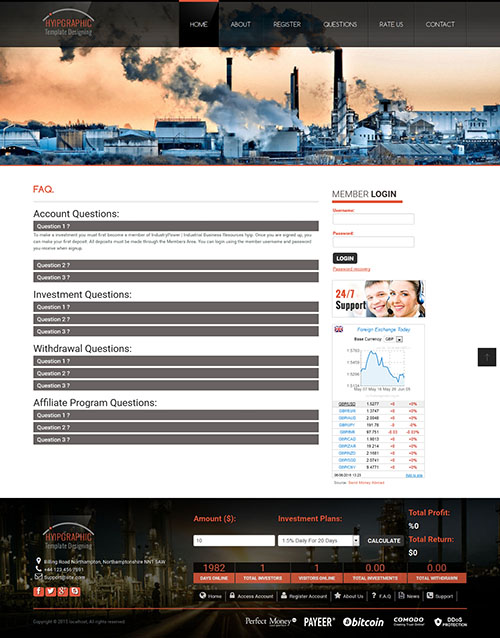
Task: Click the Username input field
Action: (373, 219)
